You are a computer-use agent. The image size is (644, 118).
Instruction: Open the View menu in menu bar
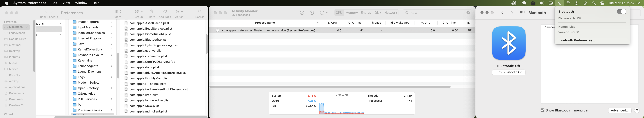[x=66, y=3]
